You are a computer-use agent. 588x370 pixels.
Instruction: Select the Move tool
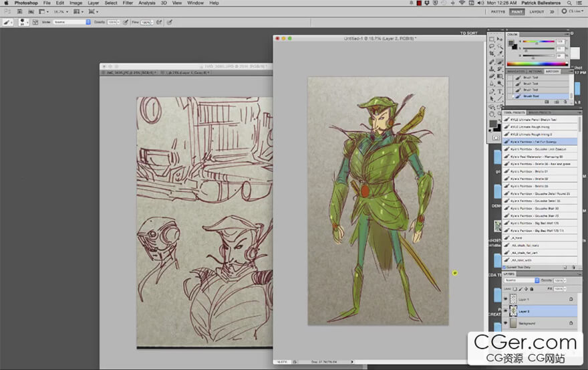pyautogui.click(x=500, y=39)
